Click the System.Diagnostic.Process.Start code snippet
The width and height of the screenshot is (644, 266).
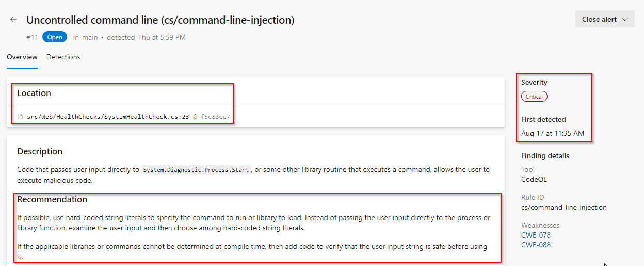pos(196,169)
